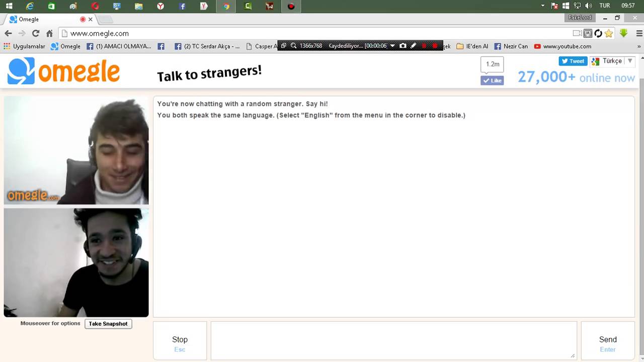Take a screenshot with the recorder camera icon
Screen dimensions: 644x362
coord(403,46)
